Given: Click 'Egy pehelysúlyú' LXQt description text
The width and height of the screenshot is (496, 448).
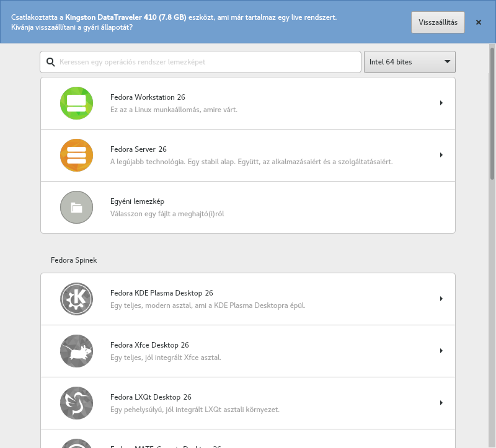Looking at the screenshot, I should tap(195, 410).
